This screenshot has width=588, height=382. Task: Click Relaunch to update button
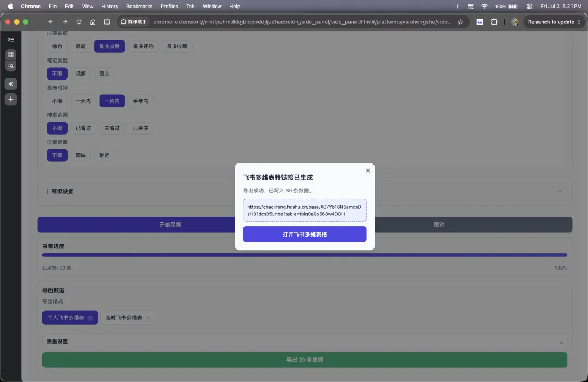[x=554, y=22]
